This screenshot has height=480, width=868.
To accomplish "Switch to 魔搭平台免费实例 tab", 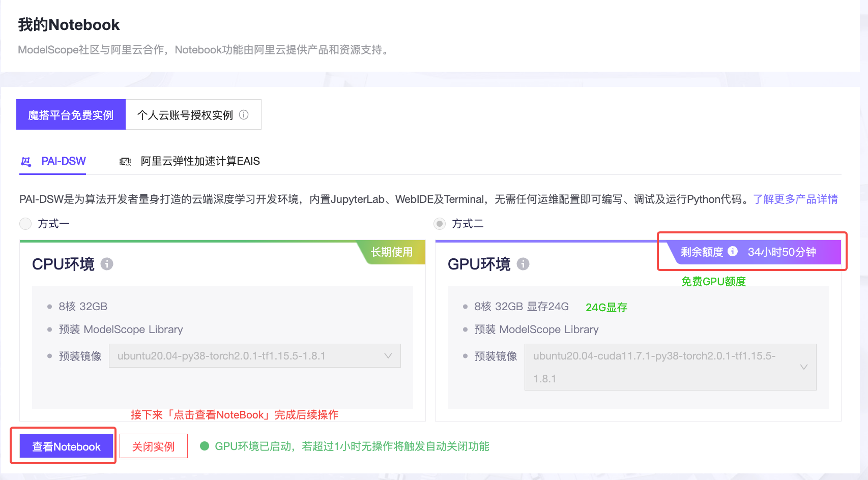I will [x=71, y=115].
